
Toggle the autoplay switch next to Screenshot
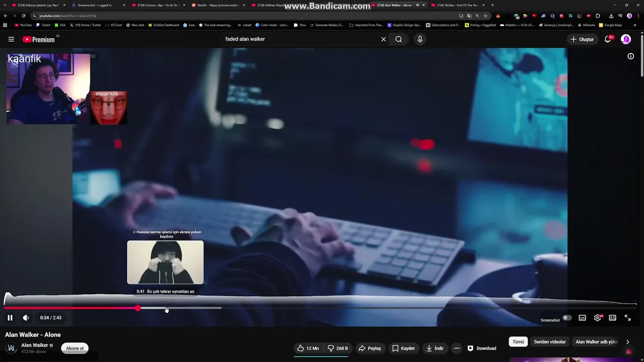pyautogui.click(x=567, y=318)
